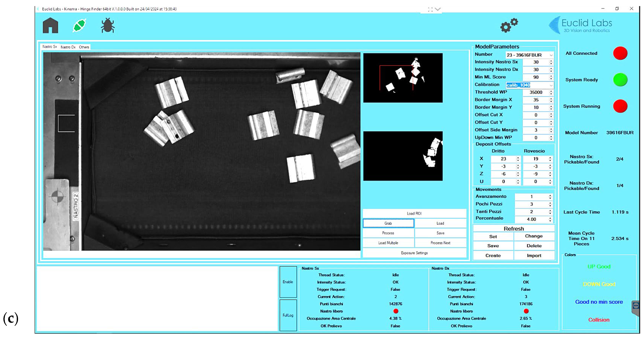Viewport: 644px width, 337px height.
Task: Click the upper binary mask thumbnail
Action: click(403, 78)
